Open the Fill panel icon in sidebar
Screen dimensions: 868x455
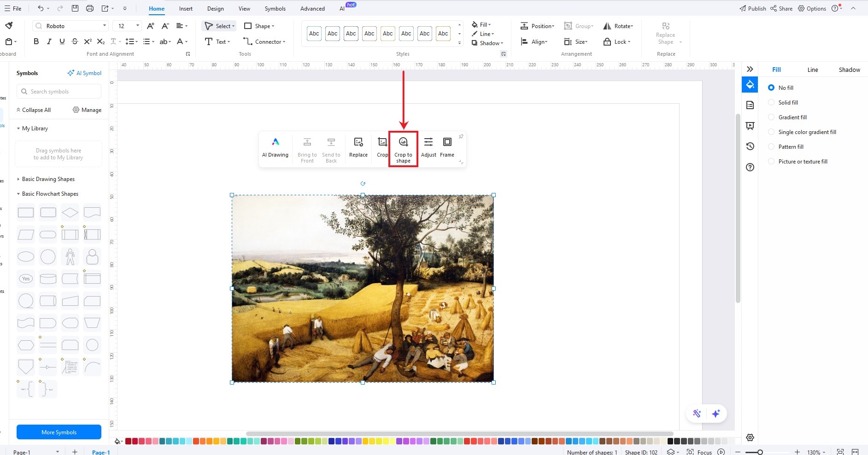tap(750, 84)
